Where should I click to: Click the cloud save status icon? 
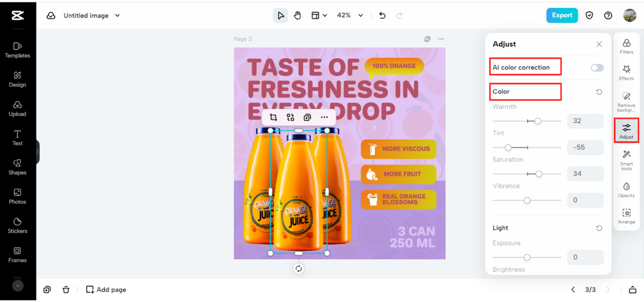click(x=51, y=16)
